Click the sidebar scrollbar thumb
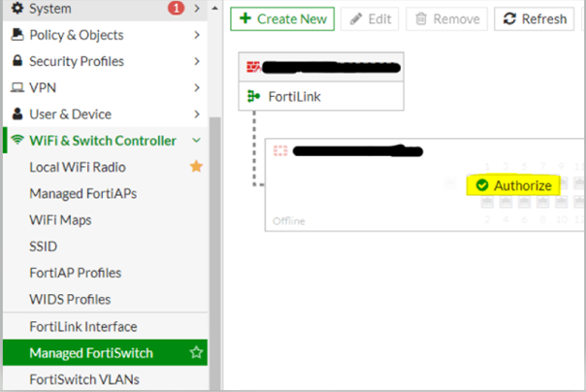Viewport: 586px width, 392px height. (214, 254)
